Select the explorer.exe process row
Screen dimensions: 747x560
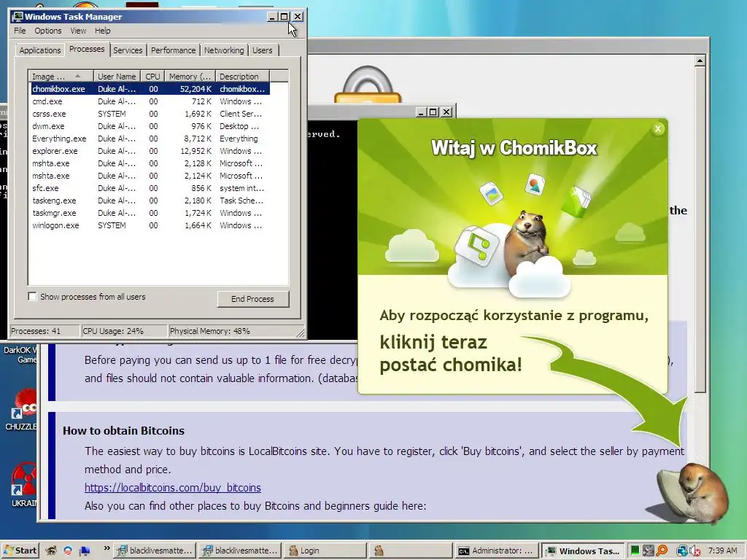tap(150, 151)
